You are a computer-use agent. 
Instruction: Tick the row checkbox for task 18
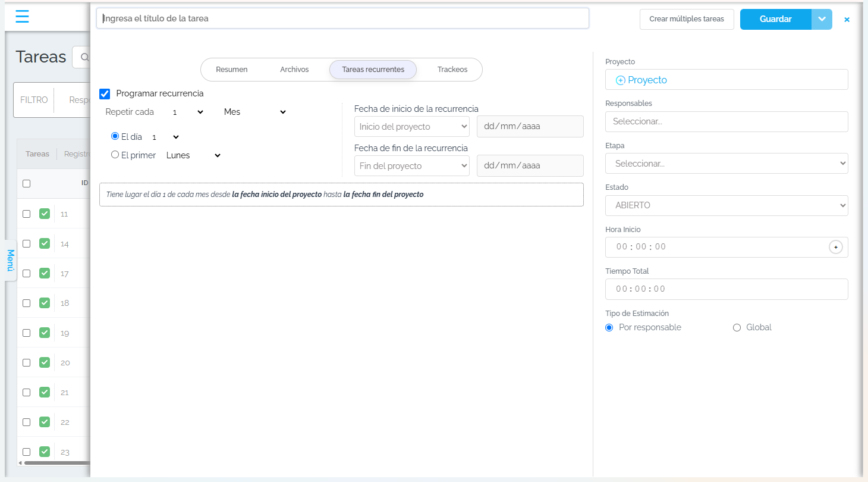click(x=26, y=303)
